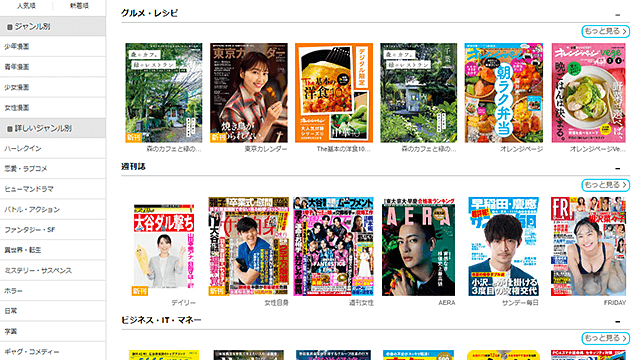Click もっと見る for グルメ・レシピ
This screenshot has height=360, width=640.
pos(605,31)
